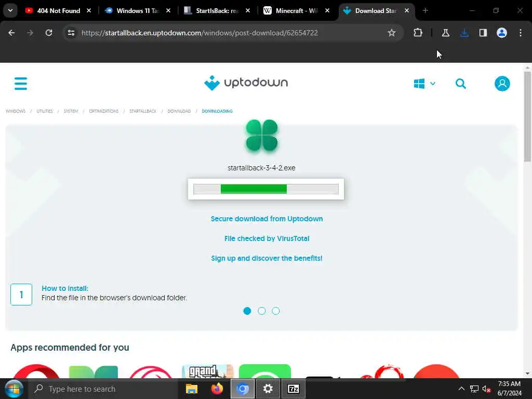Open the Windows Start button
Image resolution: width=532 pixels, height=399 pixels.
click(x=14, y=389)
